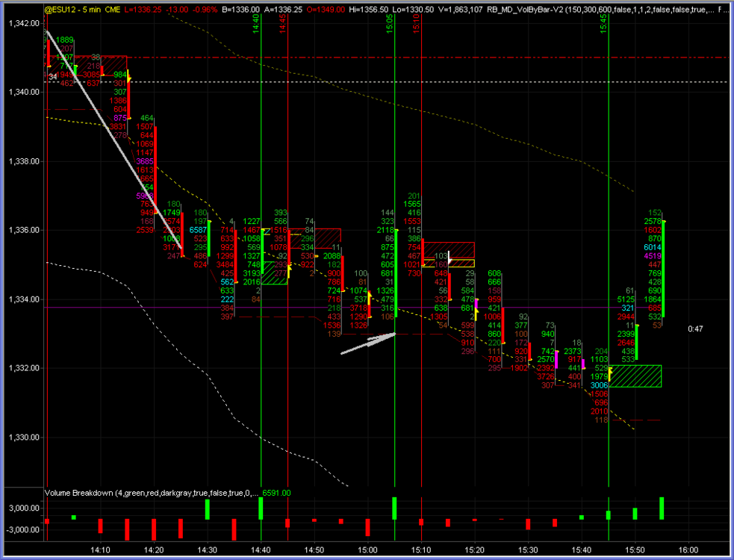Click the 15:50 time axis label
The height and width of the screenshot is (560, 734).
635,550
